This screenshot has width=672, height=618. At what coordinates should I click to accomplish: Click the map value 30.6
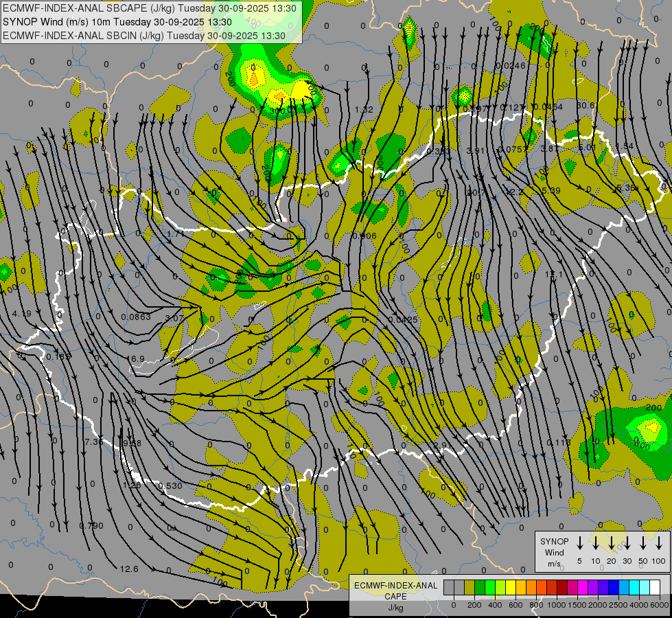pos(586,105)
